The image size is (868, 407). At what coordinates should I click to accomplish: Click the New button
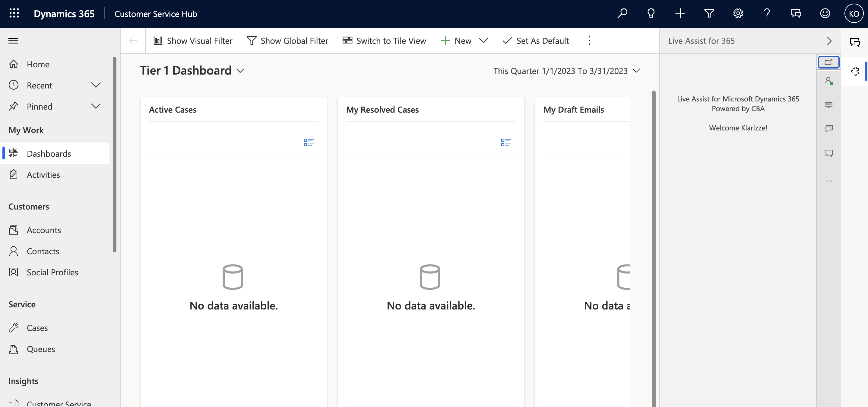point(456,41)
